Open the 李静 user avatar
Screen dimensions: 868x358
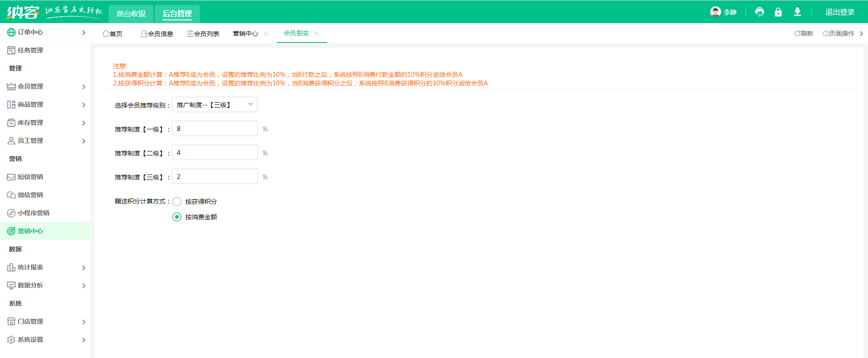tap(716, 12)
